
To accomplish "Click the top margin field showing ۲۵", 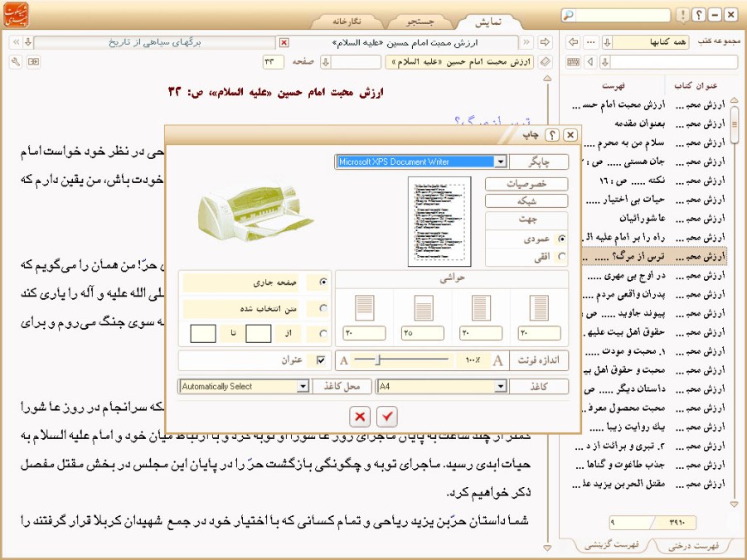I will (423, 333).
